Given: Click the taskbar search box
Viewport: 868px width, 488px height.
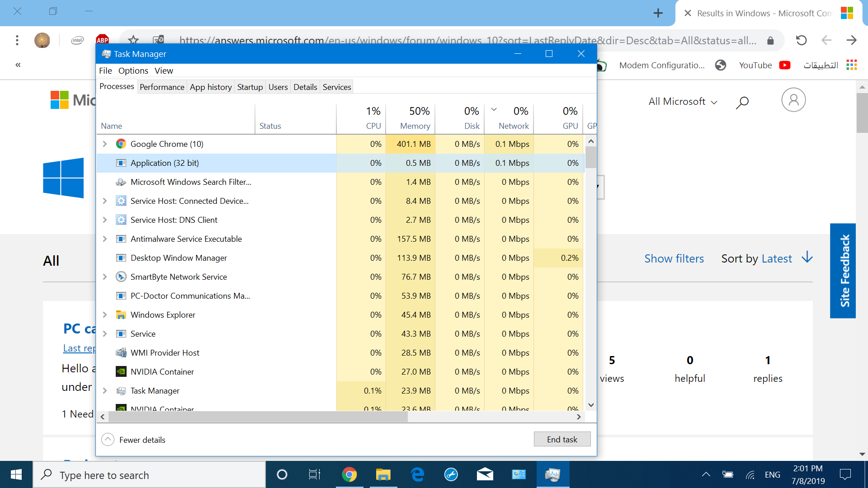Looking at the screenshot, I should click(149, 474).
